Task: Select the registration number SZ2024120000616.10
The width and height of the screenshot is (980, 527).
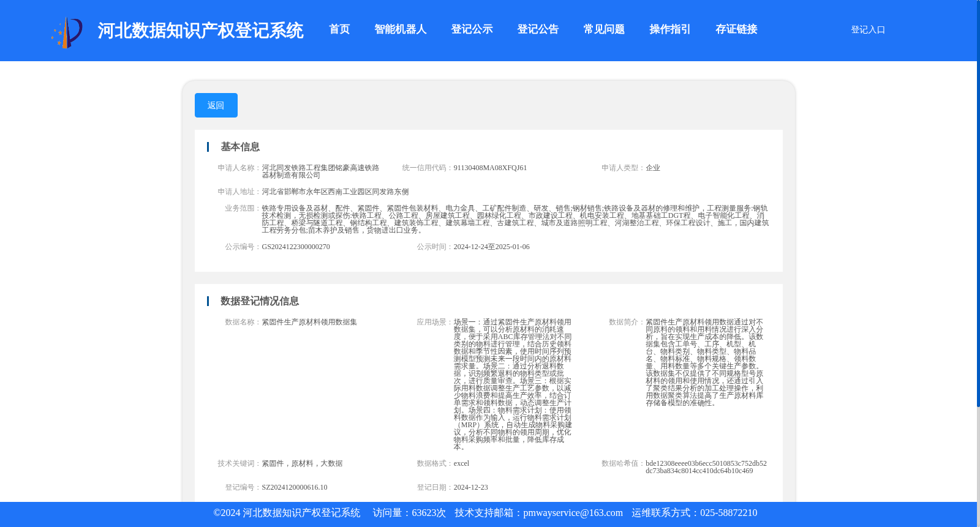Action: 295,487
